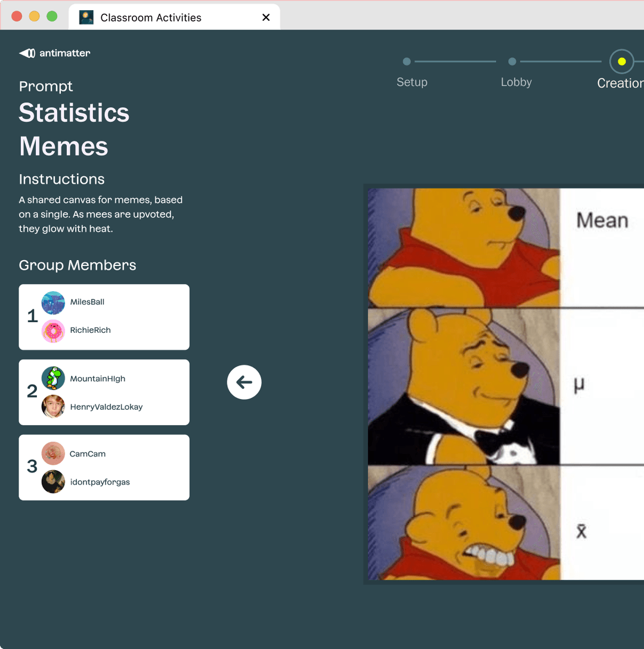Screen dimensions: 644x649
Task: Click the Lobby step label
Action: (516, 82)
